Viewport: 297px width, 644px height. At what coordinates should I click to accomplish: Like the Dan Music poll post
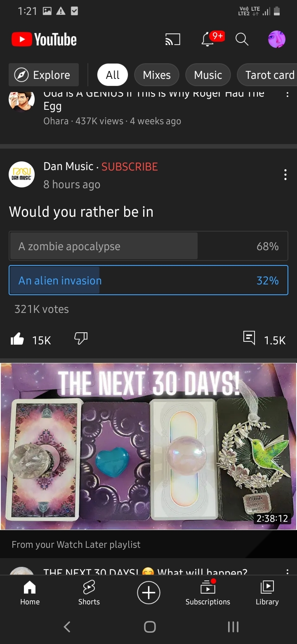[17, 339]
